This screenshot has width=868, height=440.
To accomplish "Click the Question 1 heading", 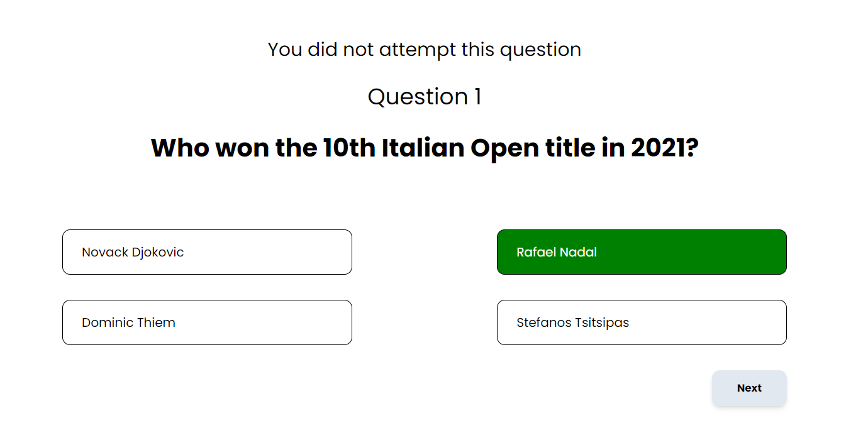I will (425, 97).
